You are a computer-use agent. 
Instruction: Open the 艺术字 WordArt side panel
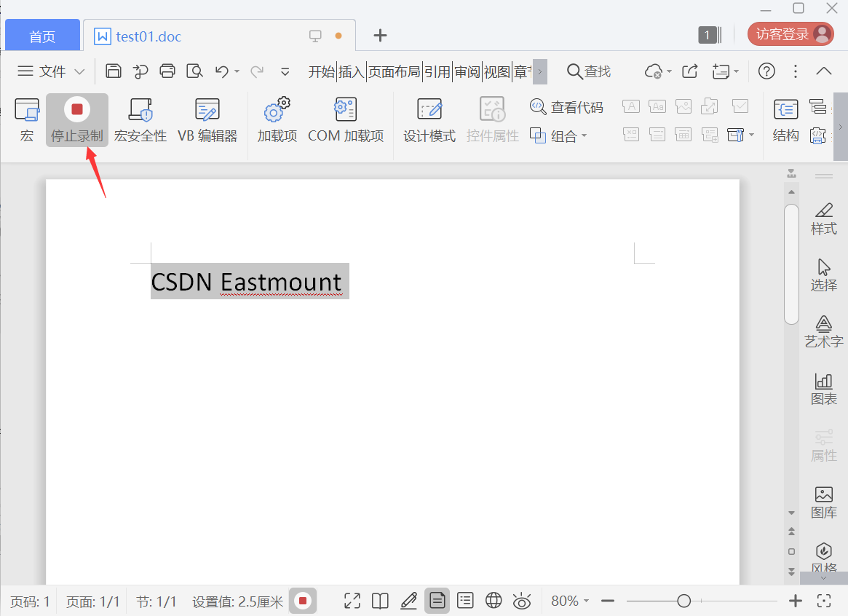click(824, 331)
